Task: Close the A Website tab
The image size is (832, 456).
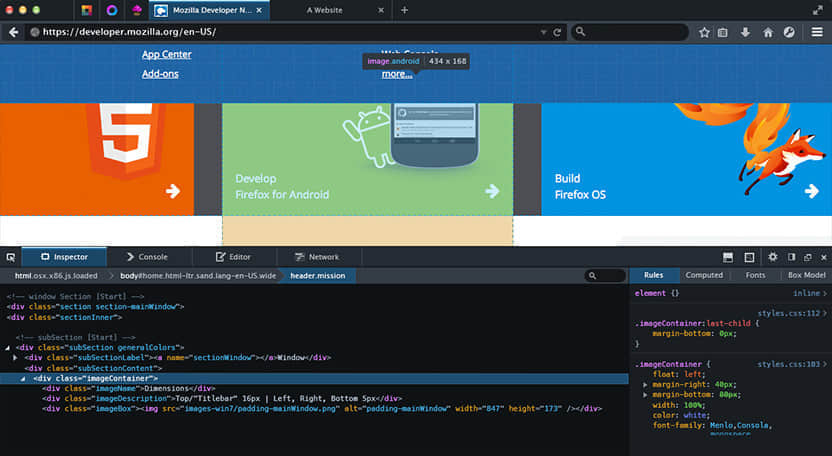Action: coord(380,10)
